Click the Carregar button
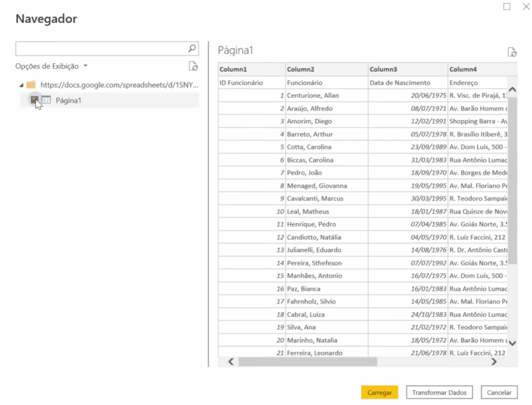The width and height of the screenshot is (532, 405). 379,393
